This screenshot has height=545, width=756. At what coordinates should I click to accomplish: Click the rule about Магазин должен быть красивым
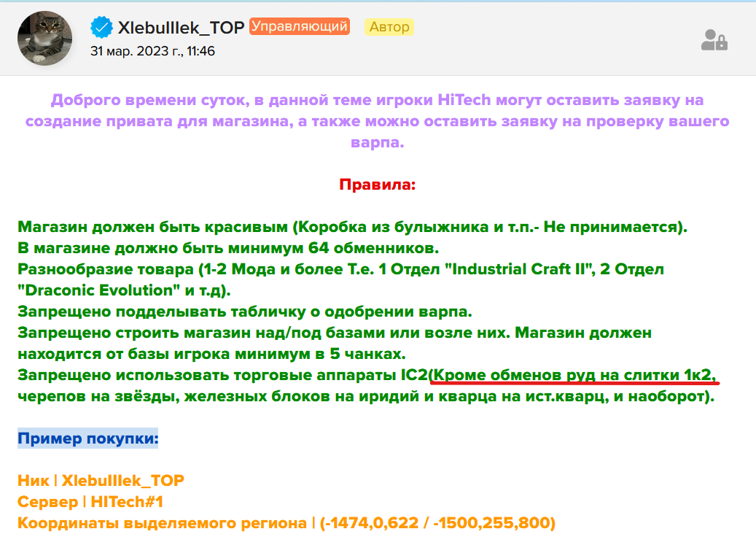[351, 226]
